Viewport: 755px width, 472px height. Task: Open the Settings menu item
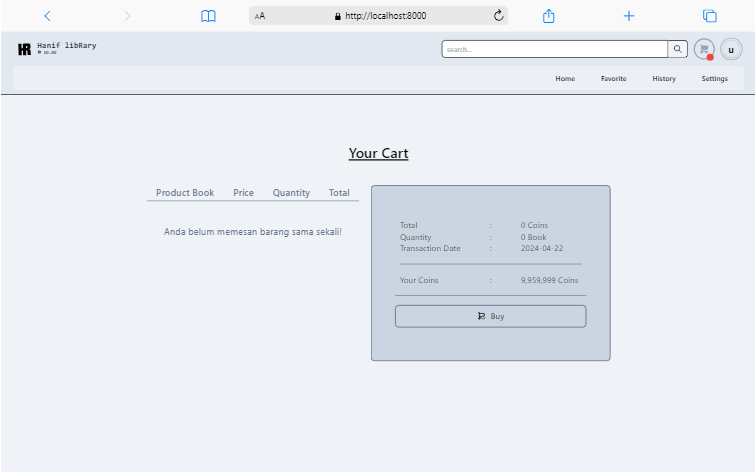pos(715,79)
